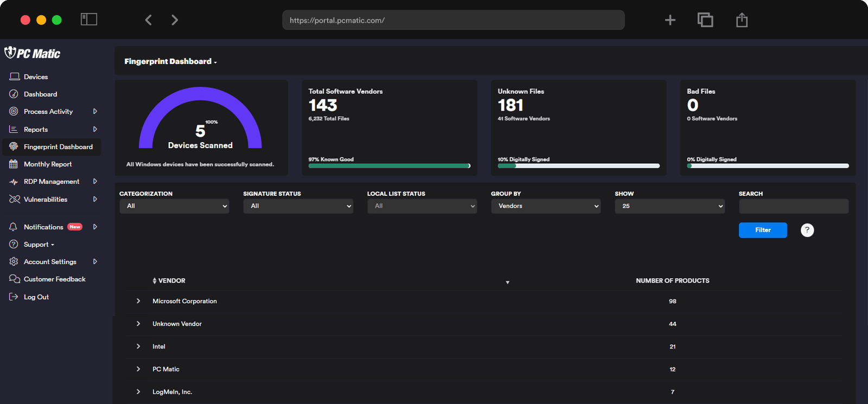Viewport: 868px width, 404px height.
Task: Expand the Microsoft Corporation vendor row
Action: click(x=138, y=301)
